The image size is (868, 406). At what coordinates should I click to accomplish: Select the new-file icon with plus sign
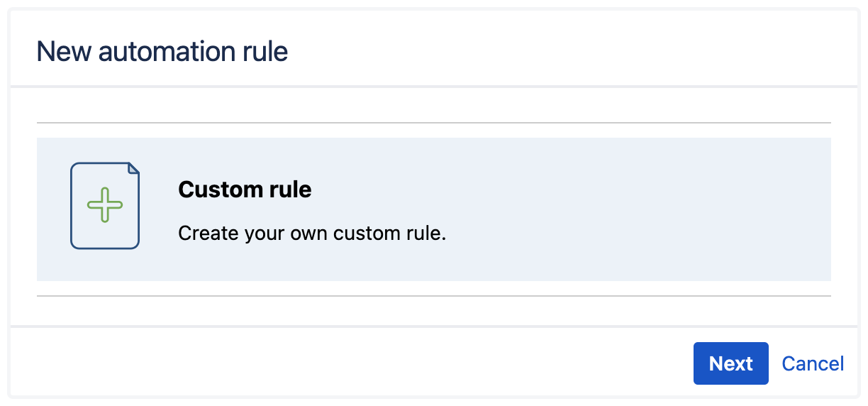point(104,206)
